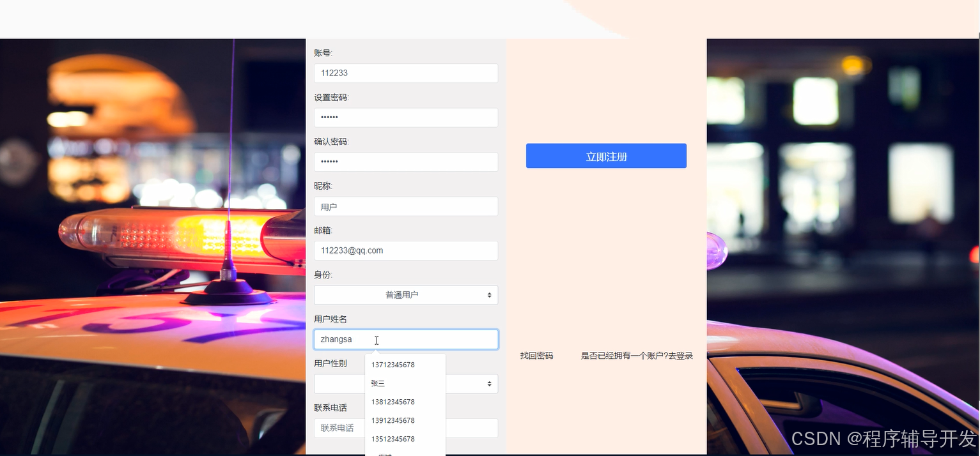Screen dimensions: 980x456
Task: Click the 账号 input field containing 112233
Action: coord(406,73)
